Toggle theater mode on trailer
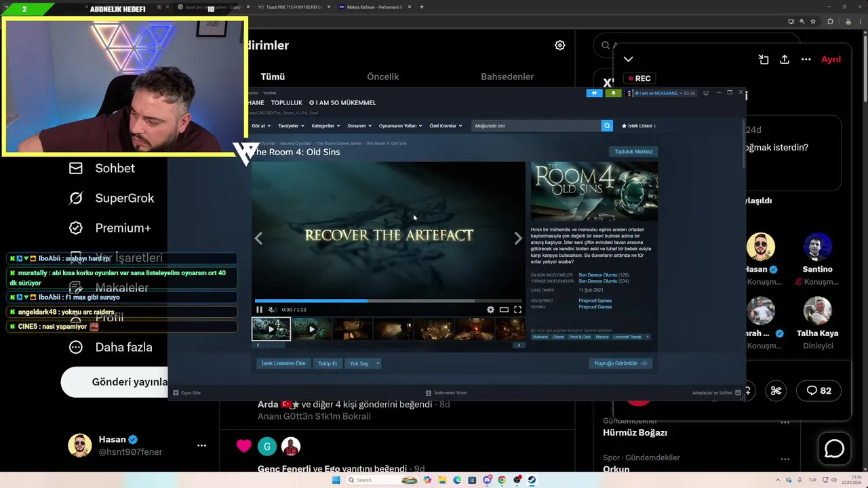This screenshot has width=868, height=488. [504, 310]
